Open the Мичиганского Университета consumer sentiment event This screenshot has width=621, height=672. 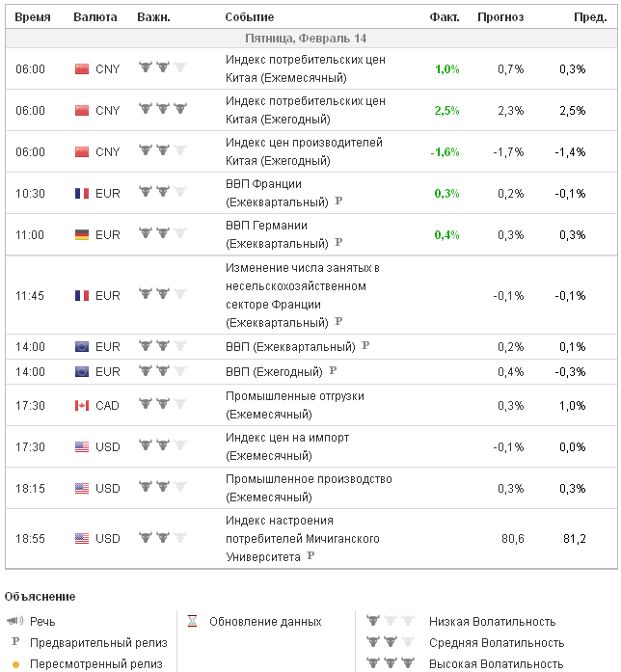tap(302, 538)
